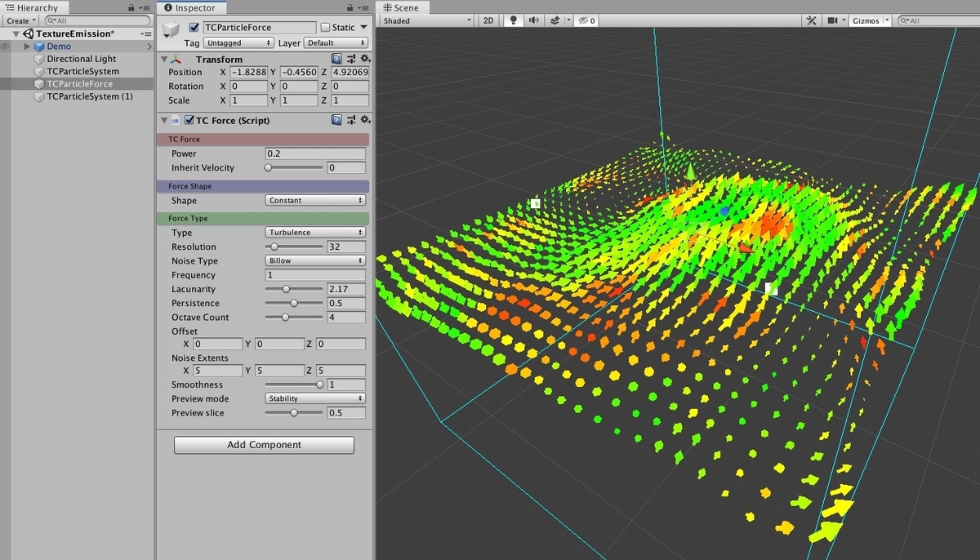Screen dimensions: 980x560
Task: Open the TC Force component gear menu
Action: pyautogui.click(x=365, y=120)
